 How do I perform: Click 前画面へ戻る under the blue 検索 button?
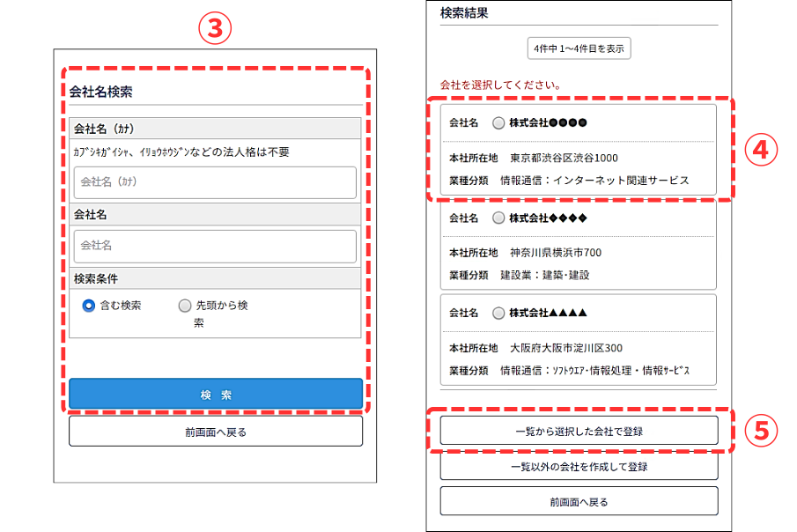point(215,432)
